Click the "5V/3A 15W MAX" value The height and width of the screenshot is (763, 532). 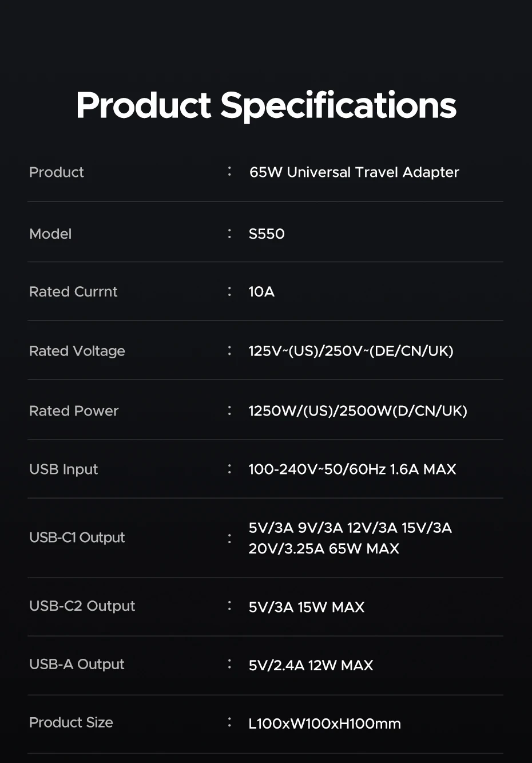(x=306, y=607)
